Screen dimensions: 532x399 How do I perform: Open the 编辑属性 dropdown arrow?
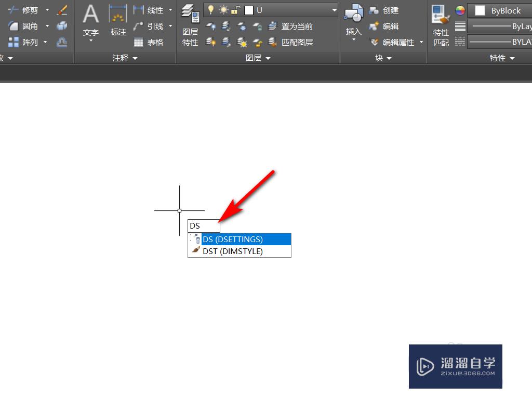(x=421, y=42)
